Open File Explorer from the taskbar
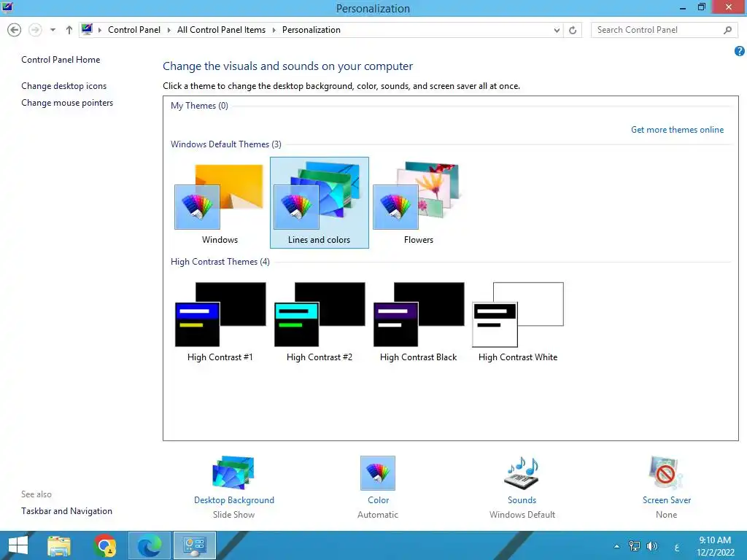 coord(59,545)
